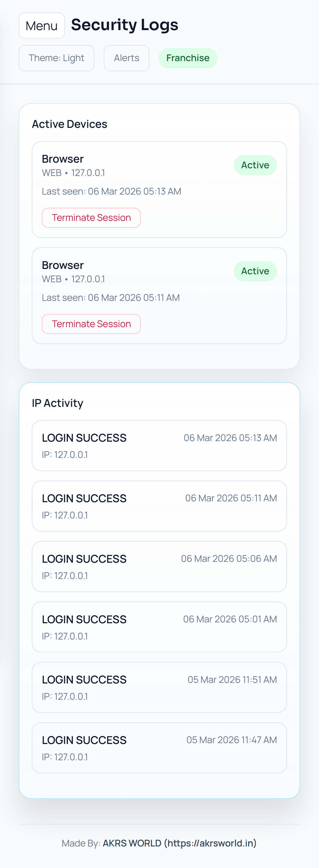319x868 pixels.
Task: Open the Alerts page
Action: point(126,58)
